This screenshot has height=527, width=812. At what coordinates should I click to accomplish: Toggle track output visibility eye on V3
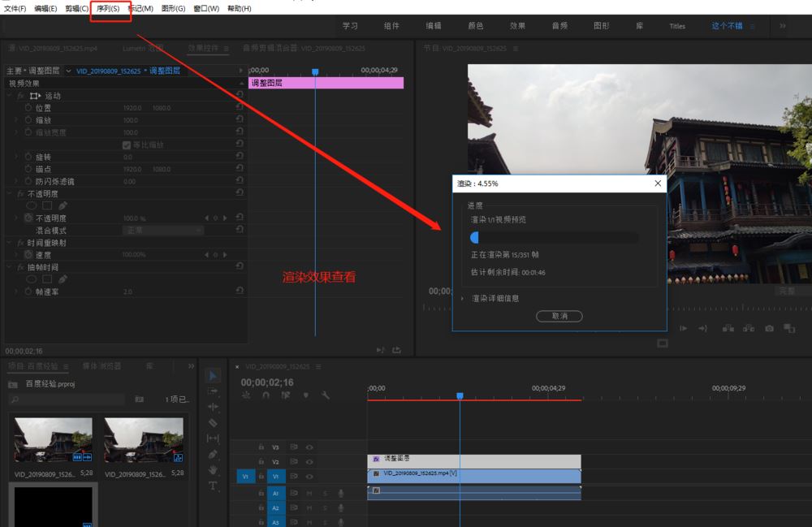click(x=309, y=447)
